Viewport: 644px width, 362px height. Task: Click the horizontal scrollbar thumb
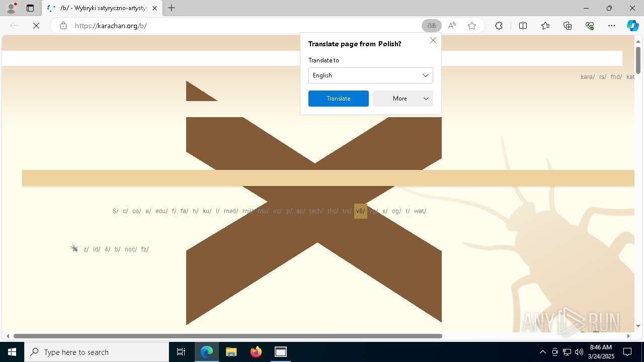(228, 336)
